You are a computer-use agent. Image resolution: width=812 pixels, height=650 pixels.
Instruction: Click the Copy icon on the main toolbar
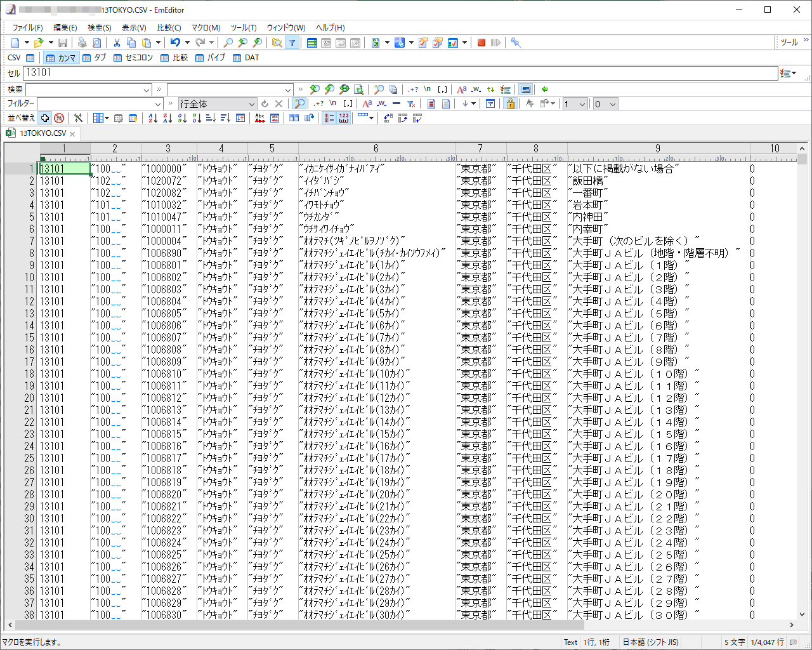[x=131, y=43]
